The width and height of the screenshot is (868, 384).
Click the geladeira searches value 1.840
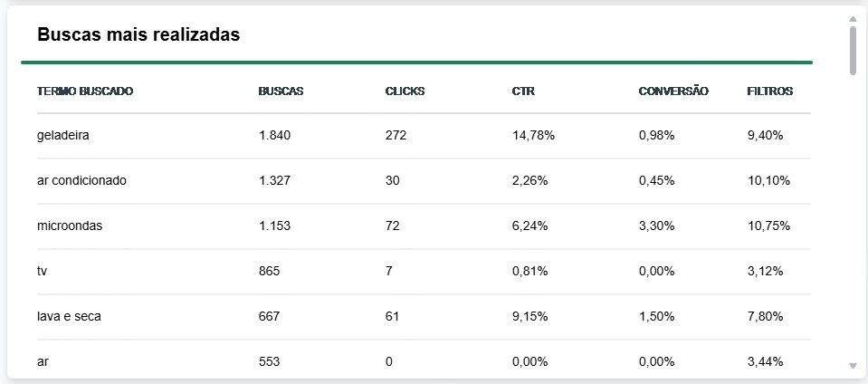click(x=274, y=136)
